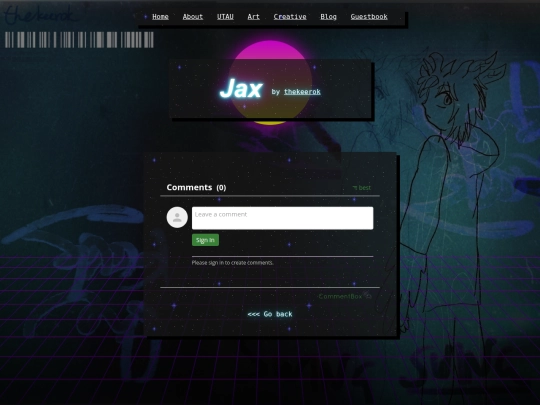Visit the Creative section

[290, 17]
